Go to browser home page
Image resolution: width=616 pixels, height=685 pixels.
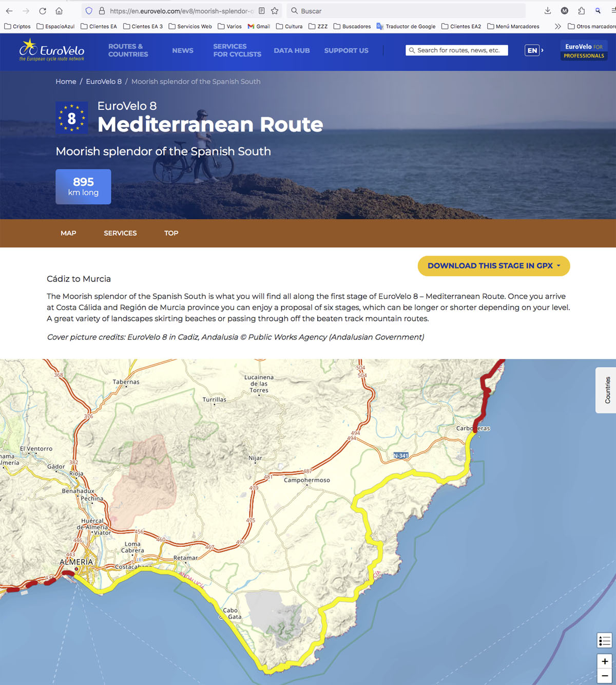click(x=59, y=11)
